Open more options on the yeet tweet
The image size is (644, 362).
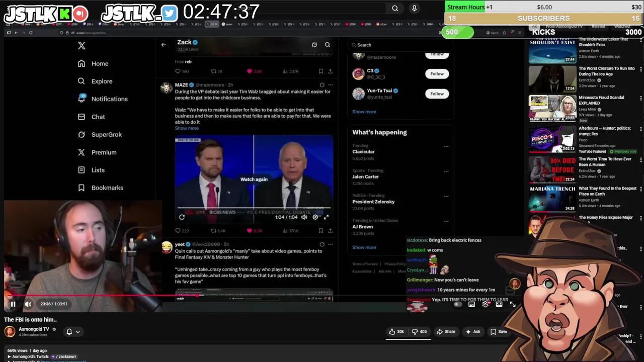click(x=330, y=244)
